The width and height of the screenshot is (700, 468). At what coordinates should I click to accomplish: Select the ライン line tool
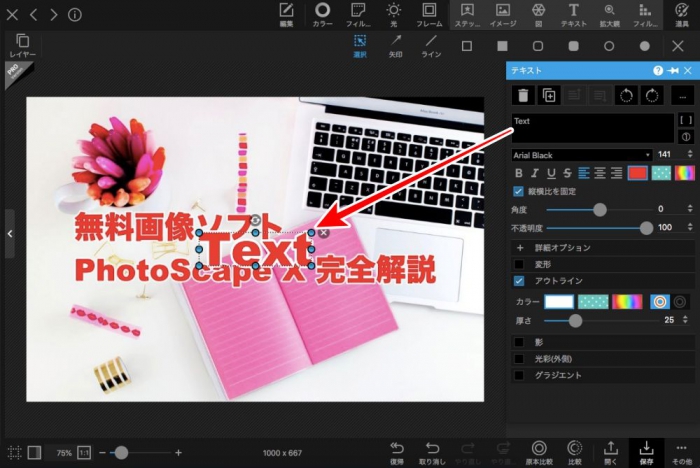click(x=431, y=46)
